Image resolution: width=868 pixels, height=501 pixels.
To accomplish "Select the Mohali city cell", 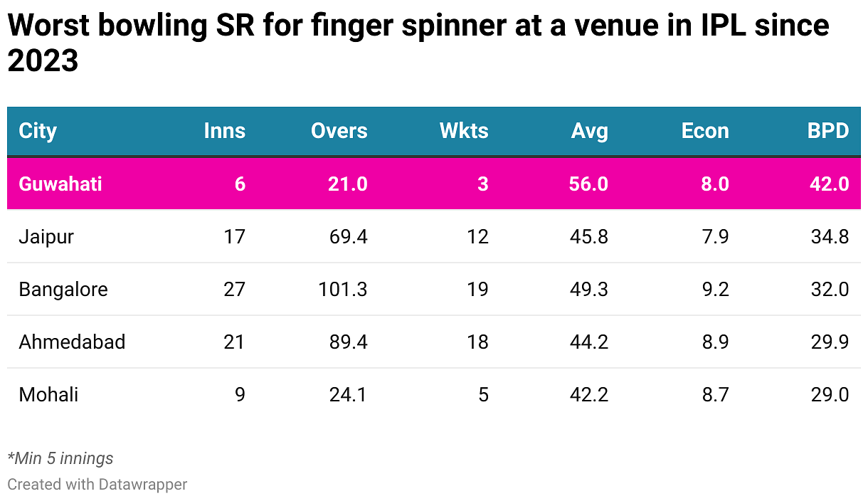I will [x=48, y=394].
